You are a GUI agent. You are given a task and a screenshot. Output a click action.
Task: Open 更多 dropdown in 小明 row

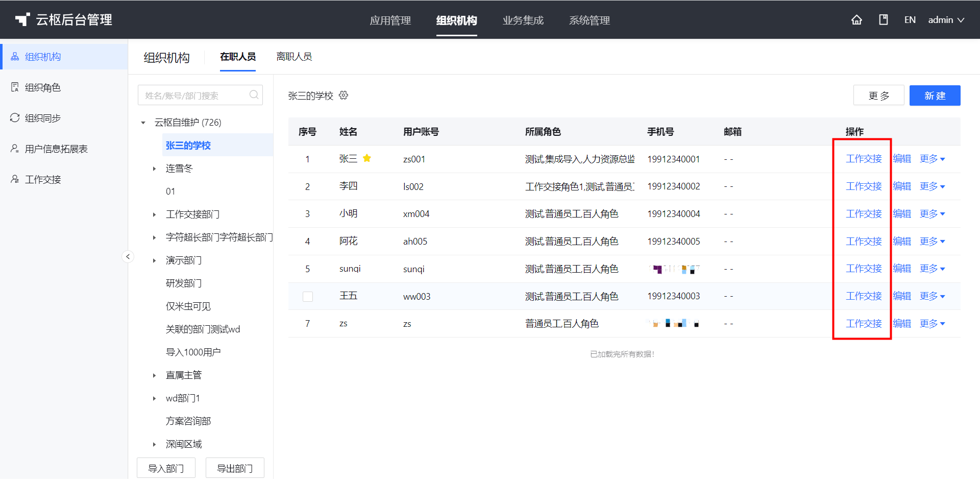(932, 214)
